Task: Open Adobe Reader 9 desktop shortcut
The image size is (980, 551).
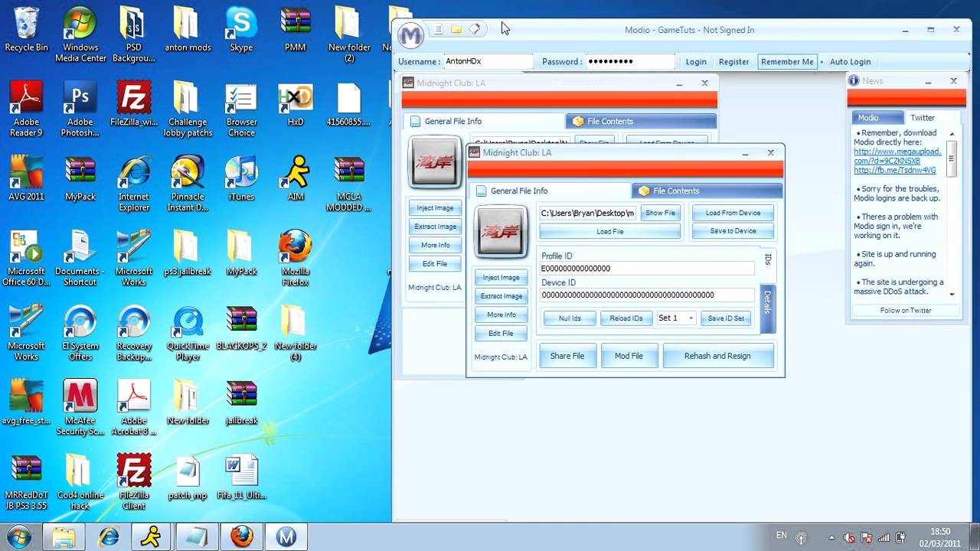Action: point(26,109)
